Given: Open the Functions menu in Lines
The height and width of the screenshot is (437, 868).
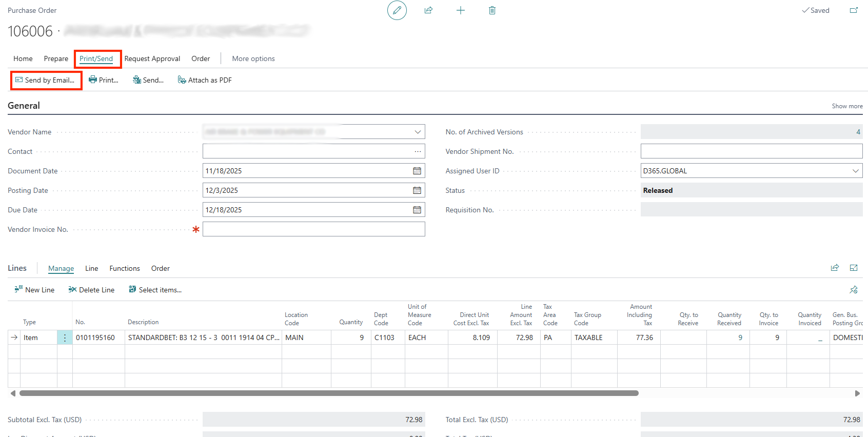Looking at the screenshot, I should pyautogui.click(x=125, y=268).
